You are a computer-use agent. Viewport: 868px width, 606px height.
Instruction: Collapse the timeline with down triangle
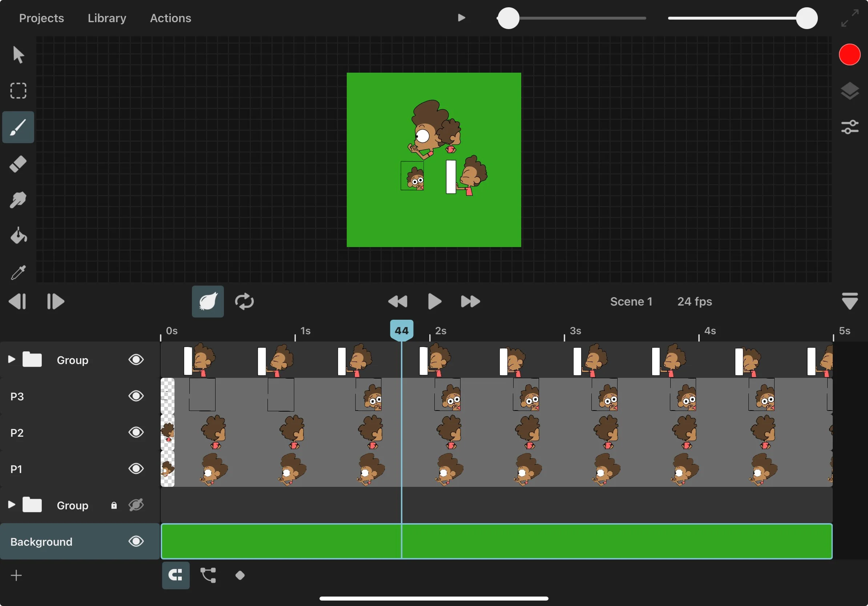coord(849,302)
